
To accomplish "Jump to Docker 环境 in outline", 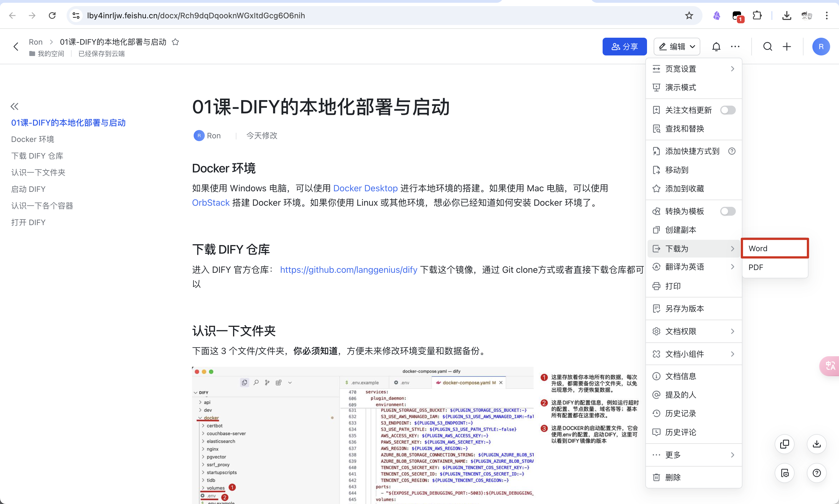I will [33, 139].
